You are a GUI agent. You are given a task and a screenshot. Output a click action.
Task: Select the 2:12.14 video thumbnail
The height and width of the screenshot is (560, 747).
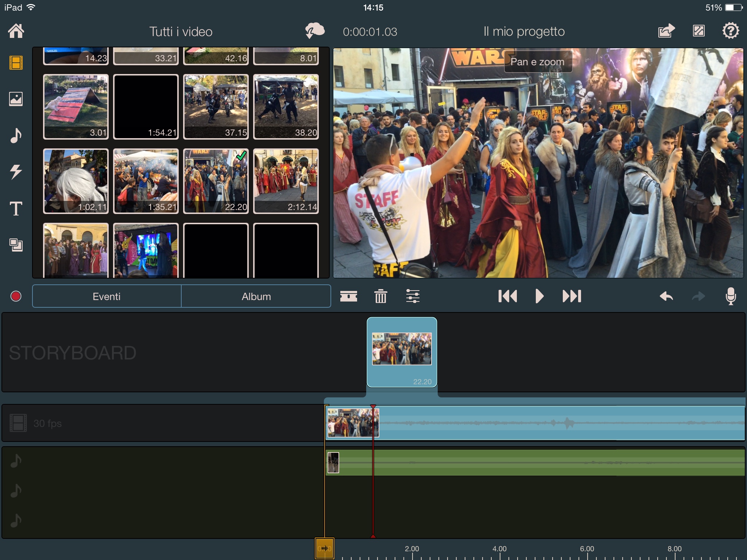pos(286,181)
